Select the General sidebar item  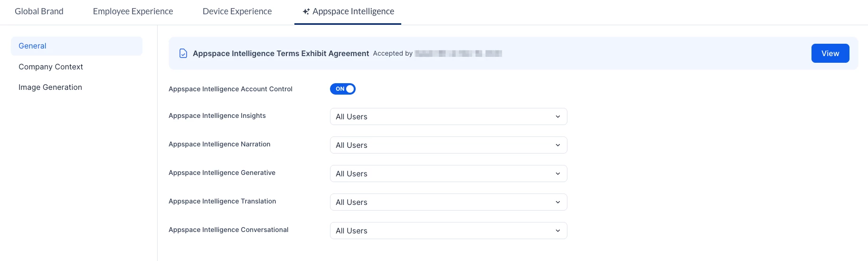tap(32, 46)
